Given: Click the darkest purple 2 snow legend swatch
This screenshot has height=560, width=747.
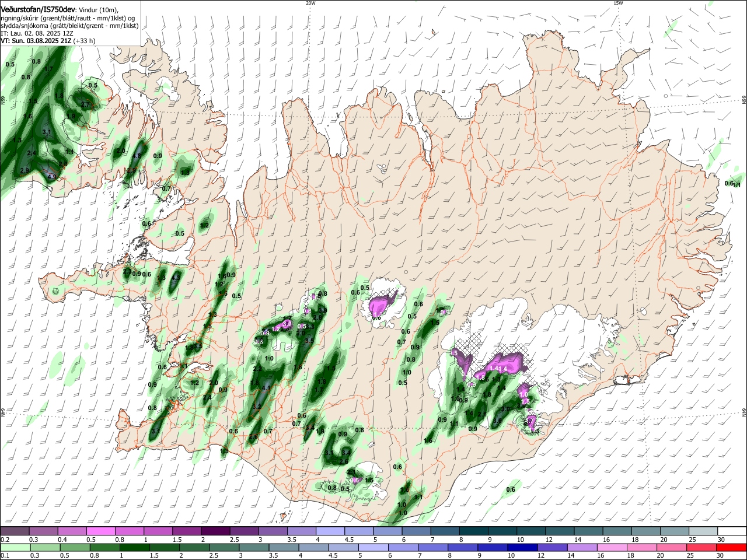Looking at the screenshot, I should coord(215,531).
